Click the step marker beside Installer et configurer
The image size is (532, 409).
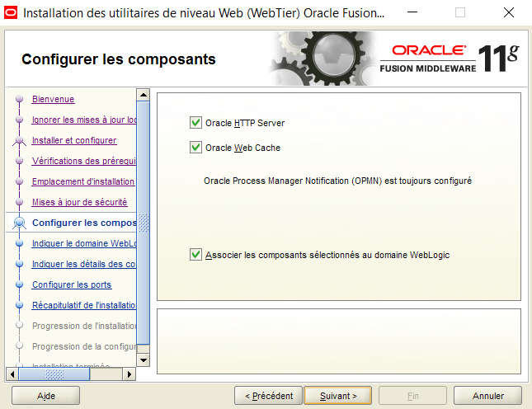click(x=19, y=141)
